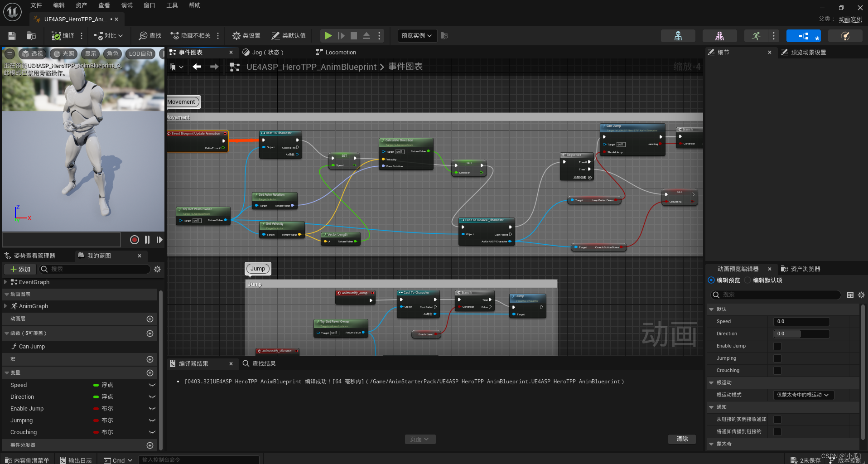Viewport: 868px width, 464px height.
Task: Open 资产 menu
Action: (82, 5)
